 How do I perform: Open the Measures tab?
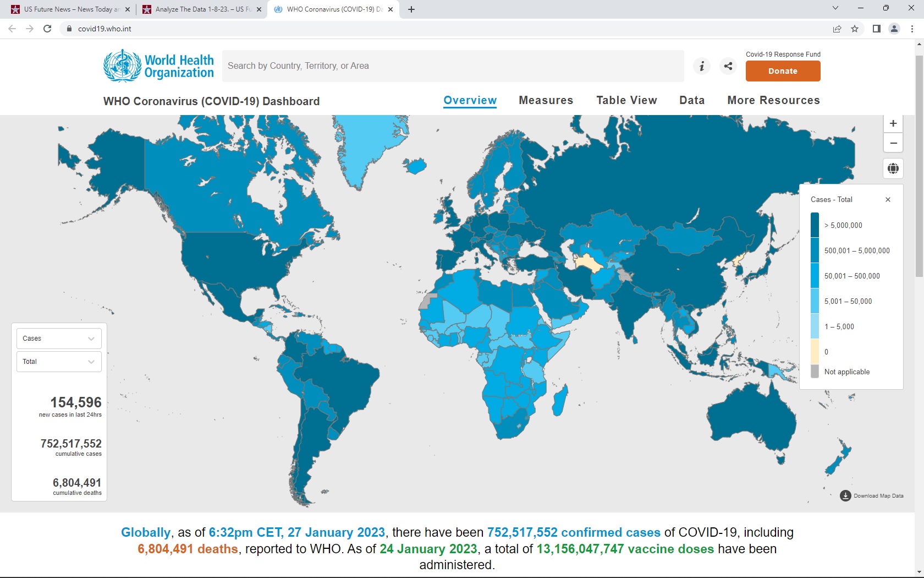click(x=546, y=100)
